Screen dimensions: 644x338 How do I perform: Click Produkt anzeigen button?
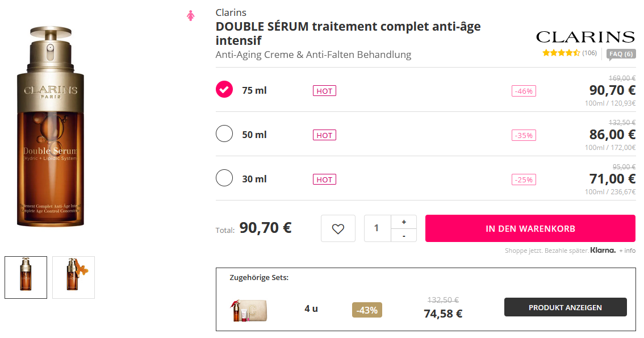[565, 307]
